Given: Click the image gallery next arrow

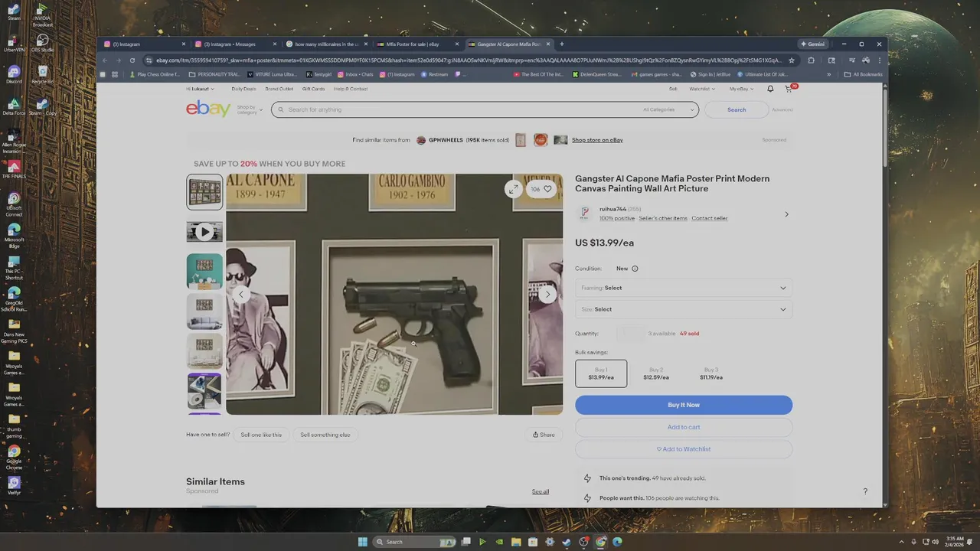Looking at the screenshot, I should (547, 294).
